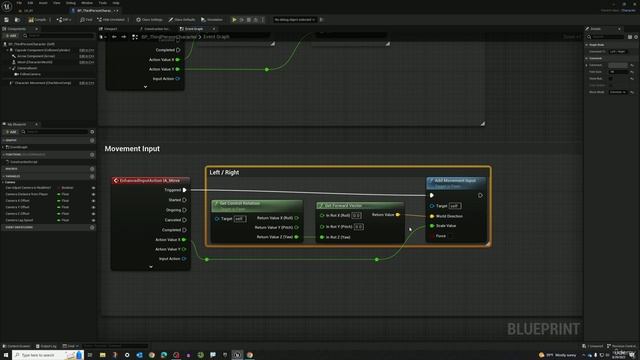Click the add button on Macros section
The height and width of the screenshot is (360, 640).
click(x=92, y=169)
